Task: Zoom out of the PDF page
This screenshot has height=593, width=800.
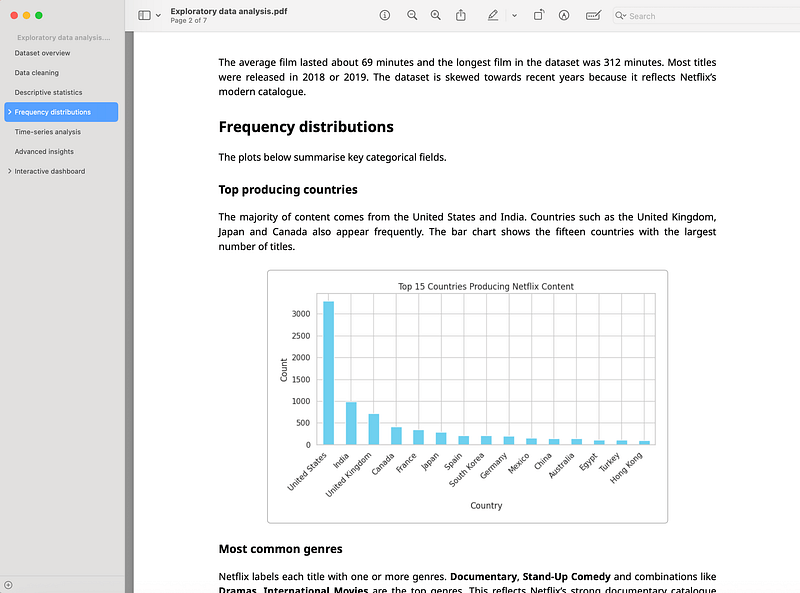Action: click(412, 15)
